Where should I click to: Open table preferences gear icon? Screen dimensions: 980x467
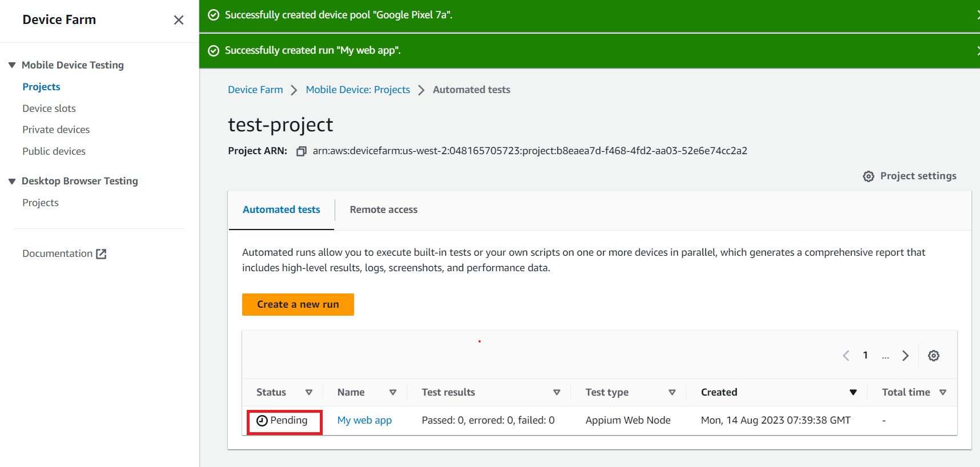[x=933, y=356]
